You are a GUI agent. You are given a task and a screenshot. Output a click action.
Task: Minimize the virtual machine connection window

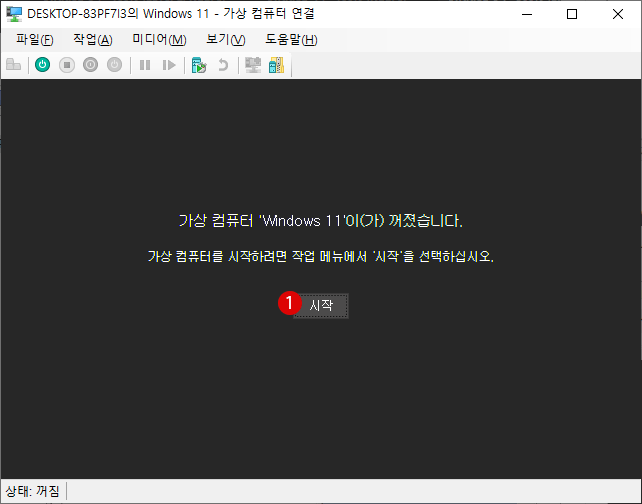point(527,14)
